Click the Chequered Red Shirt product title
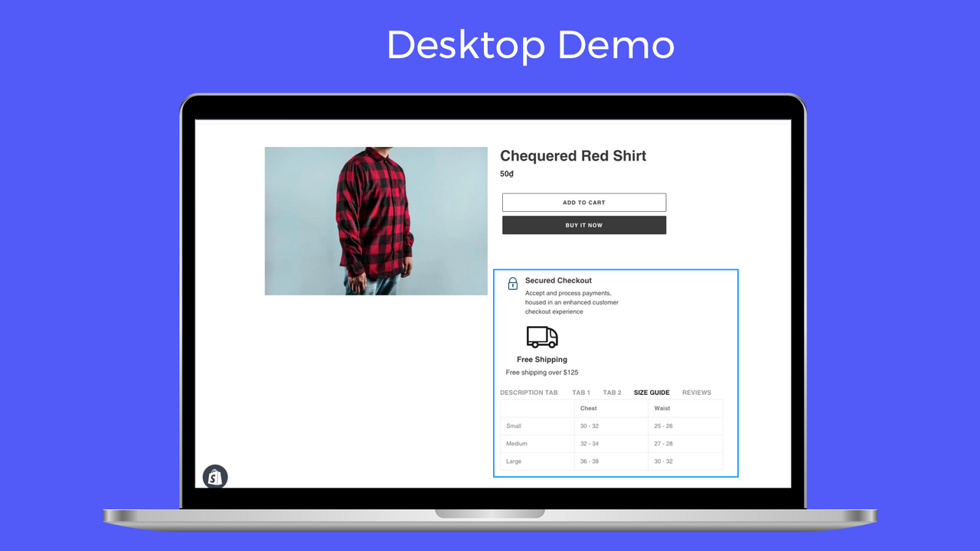Viewport: 980px width, 551px height. [573, 155]
